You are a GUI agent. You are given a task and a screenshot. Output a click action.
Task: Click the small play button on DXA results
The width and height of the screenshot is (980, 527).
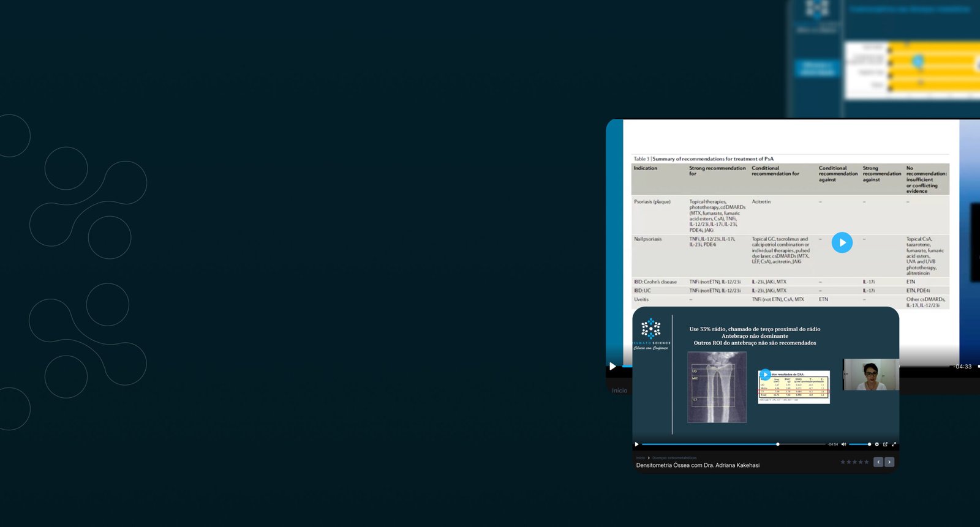765,375
